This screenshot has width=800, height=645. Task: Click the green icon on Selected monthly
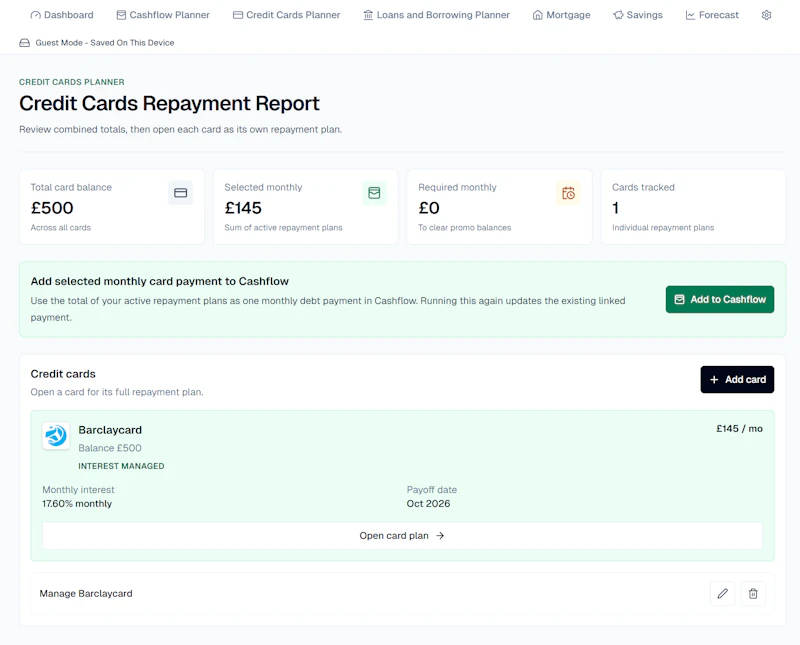point(374,193)
